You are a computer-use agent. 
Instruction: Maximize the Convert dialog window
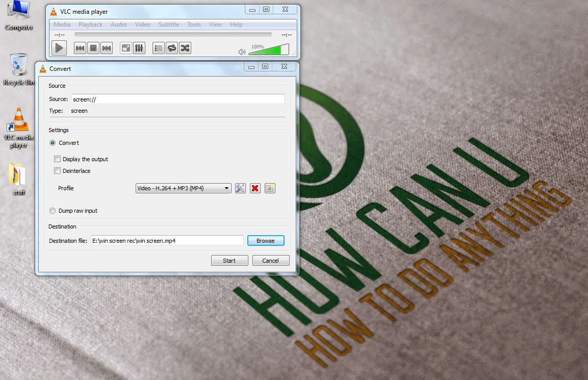point(265,66)
